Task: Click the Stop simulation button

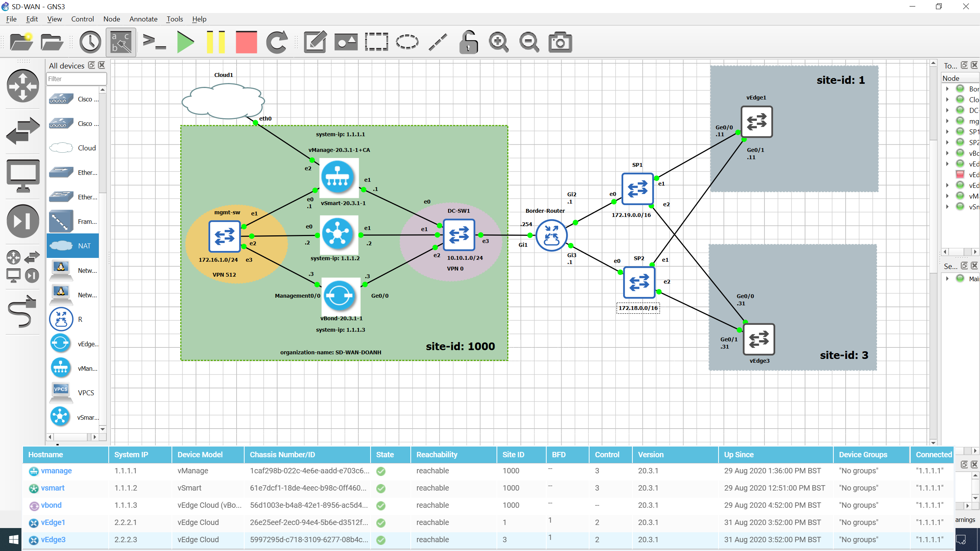Action: tap(246, 42)
